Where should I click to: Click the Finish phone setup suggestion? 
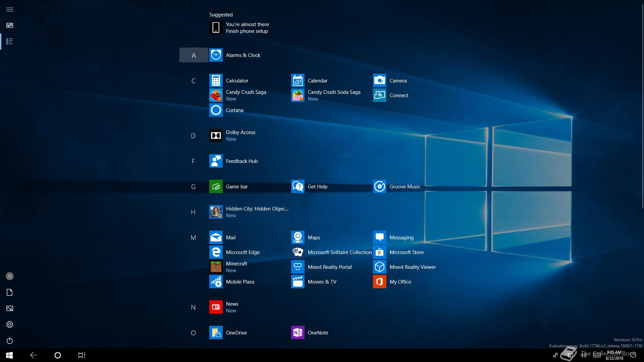click(239, 27)
